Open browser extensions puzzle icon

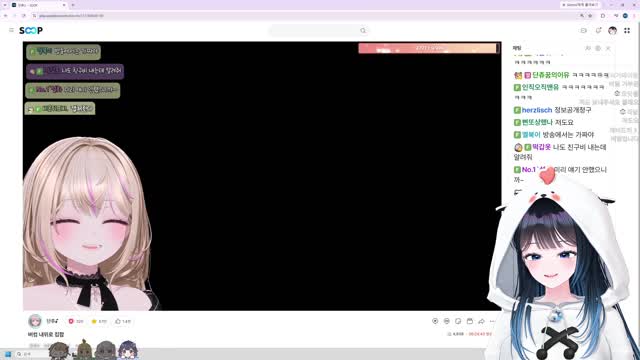point(603,16)
